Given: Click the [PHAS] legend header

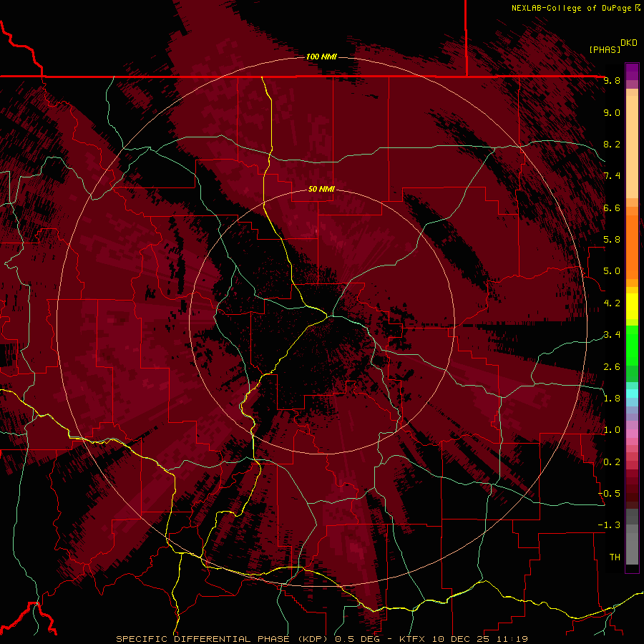Looking at the screenshot, I should (x=605, y=49).
